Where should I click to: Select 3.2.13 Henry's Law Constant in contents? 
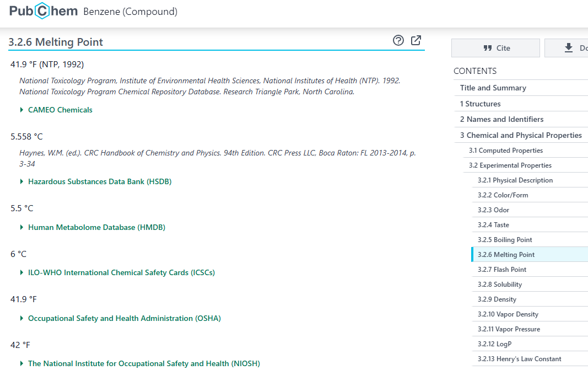click(x=519, y=359)
